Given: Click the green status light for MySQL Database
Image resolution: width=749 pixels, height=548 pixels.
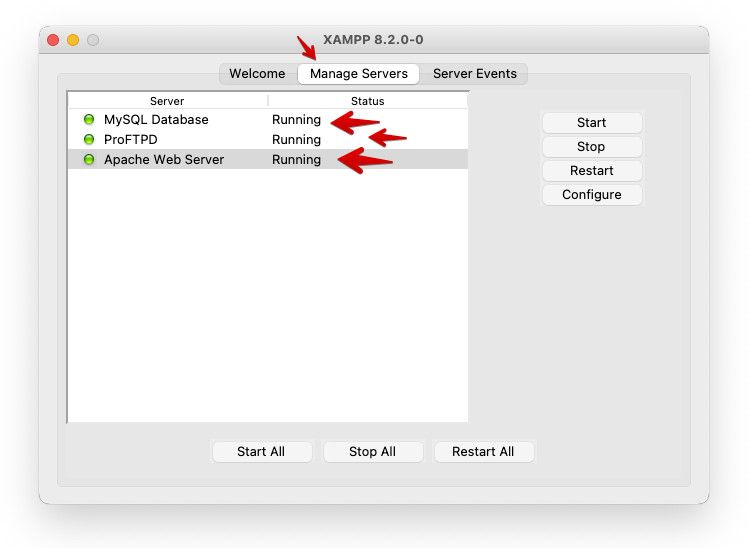Looking at the screenshot, I should point(89,119).
